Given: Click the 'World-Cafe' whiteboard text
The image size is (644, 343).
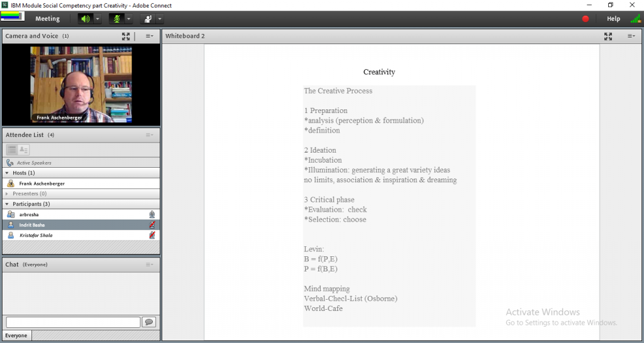Looking at the screenshot, I should (323, 308).
